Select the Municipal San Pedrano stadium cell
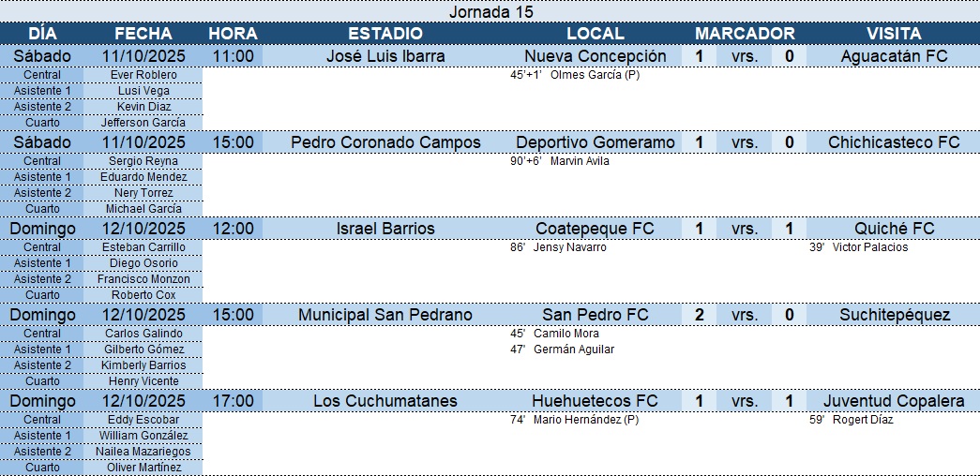Viewport: 980px width, 476px height. [x=385, y=315]
